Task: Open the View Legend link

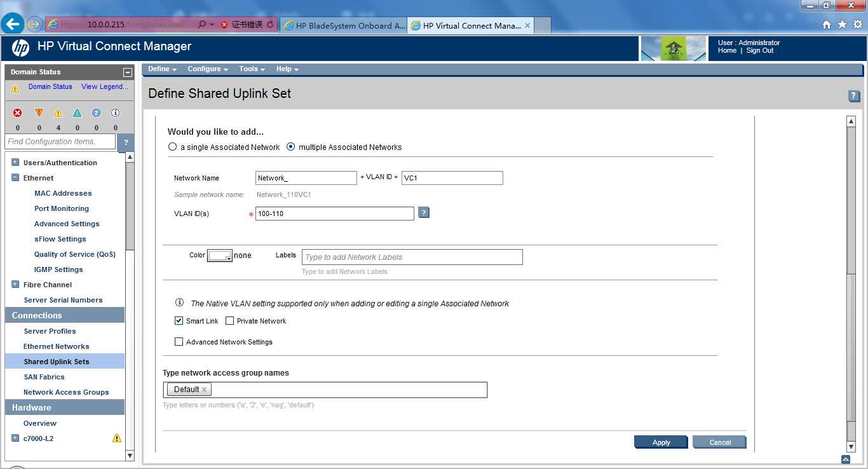Action: (x=104, y=86)
